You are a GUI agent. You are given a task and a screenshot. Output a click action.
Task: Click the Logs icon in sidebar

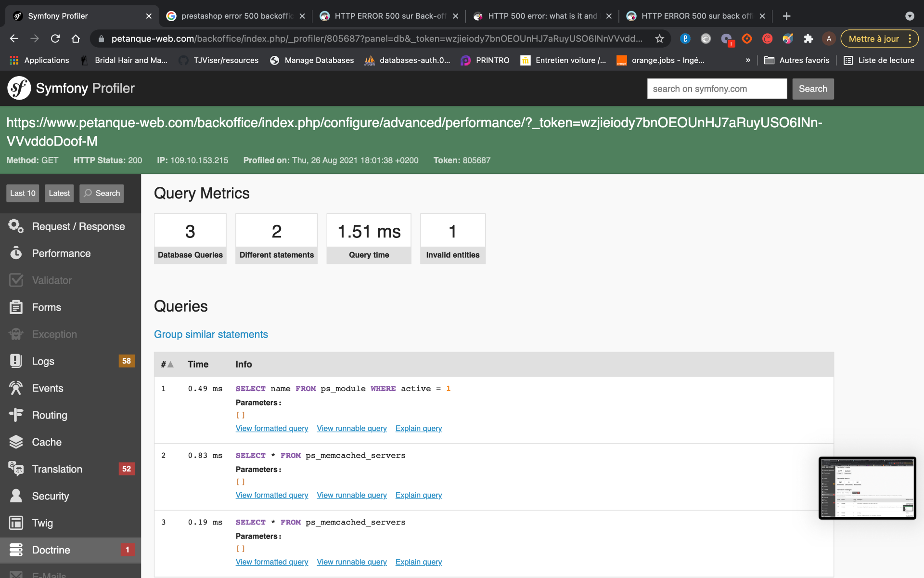16,361
